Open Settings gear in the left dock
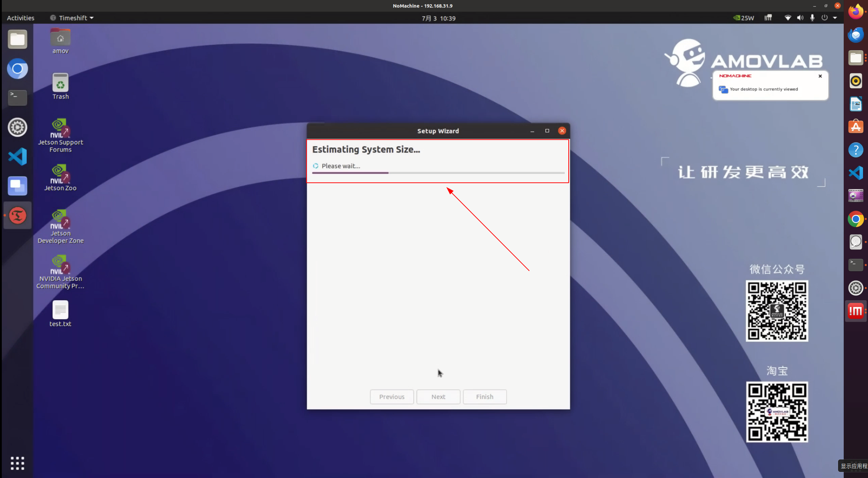Image resolution: width=868 pixels, height=478 pixels. 18,128
